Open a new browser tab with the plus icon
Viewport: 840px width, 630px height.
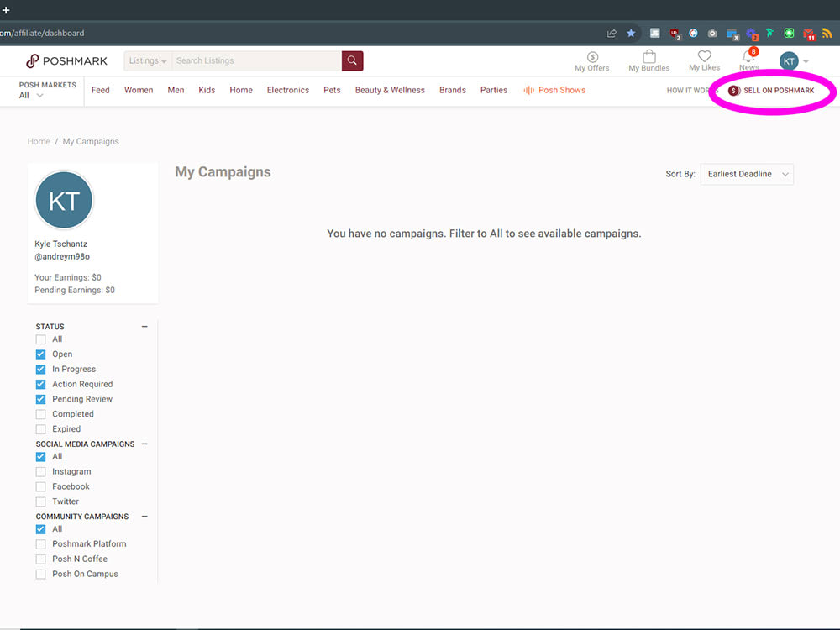(6, 9)
